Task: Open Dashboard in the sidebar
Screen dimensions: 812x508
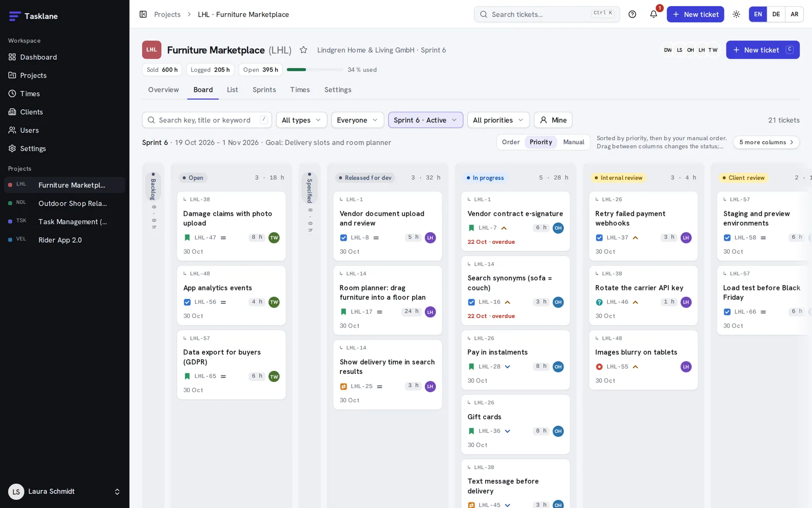Action: pos(64,57)
